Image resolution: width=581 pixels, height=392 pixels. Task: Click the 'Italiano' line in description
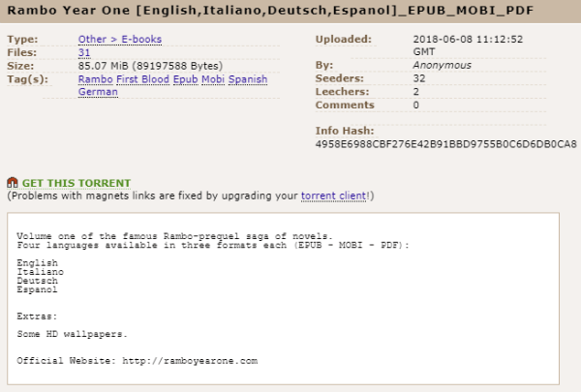pyautogui.click(x=40, y=272)
